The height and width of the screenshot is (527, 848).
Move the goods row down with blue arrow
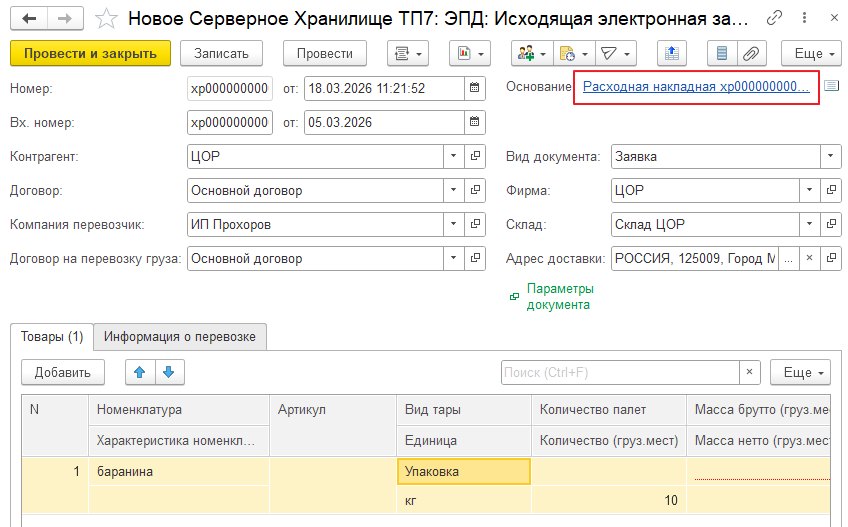tap(169, 372)
